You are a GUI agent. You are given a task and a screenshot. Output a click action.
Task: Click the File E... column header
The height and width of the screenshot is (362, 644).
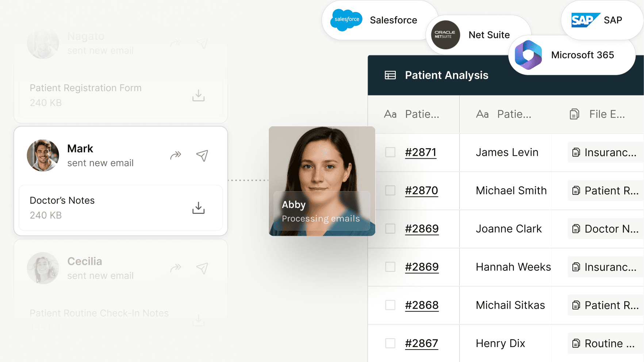[597, 114]
